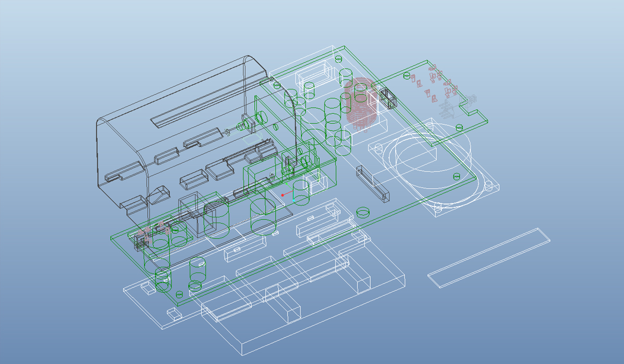Select the long black slot connector
The height and width of the screenshot is (364, 624).
[x=373, y=184]
